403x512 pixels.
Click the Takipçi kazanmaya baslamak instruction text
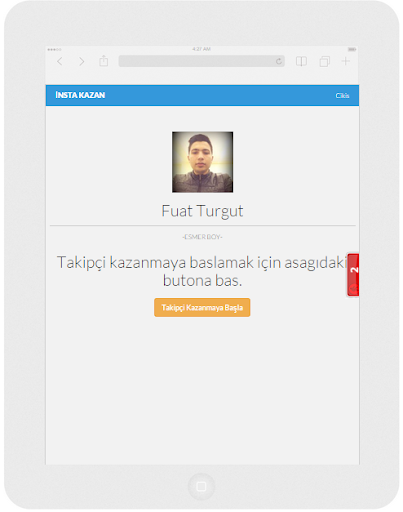point(202,271)
